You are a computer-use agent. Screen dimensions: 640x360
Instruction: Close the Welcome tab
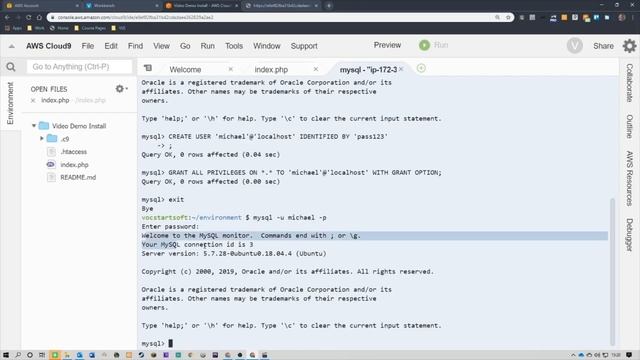point(231,69)
